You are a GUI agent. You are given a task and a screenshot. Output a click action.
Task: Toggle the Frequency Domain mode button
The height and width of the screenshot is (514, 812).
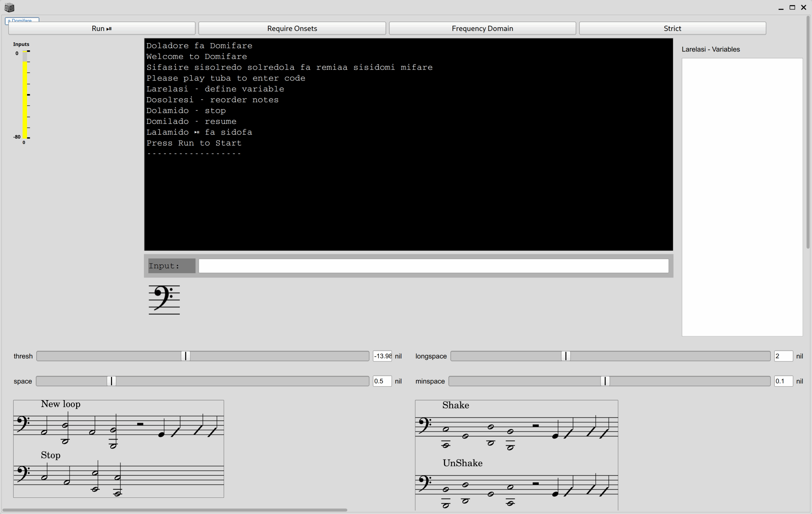[x=482, y=28]
